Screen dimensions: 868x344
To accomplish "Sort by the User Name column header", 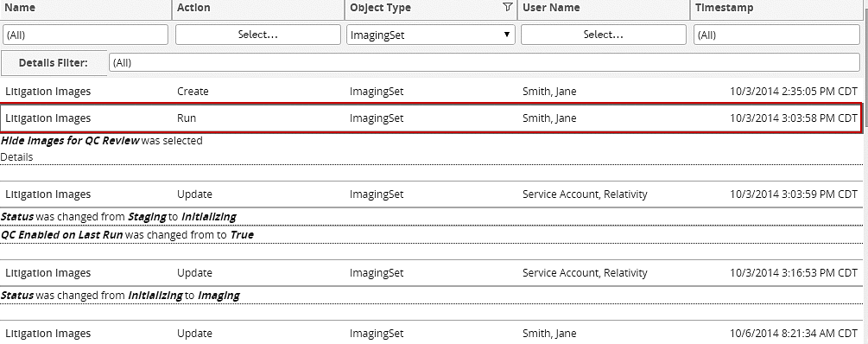I will 551,8.
